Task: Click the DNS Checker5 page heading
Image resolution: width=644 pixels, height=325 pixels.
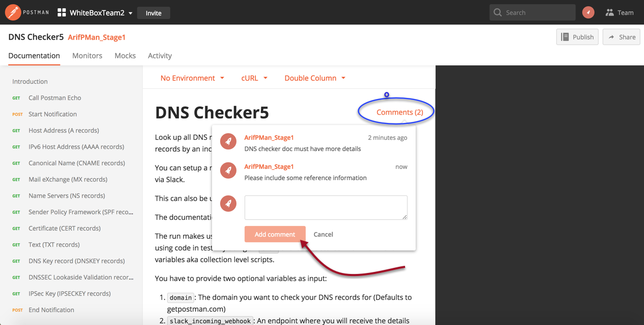Action: point(212,112)
